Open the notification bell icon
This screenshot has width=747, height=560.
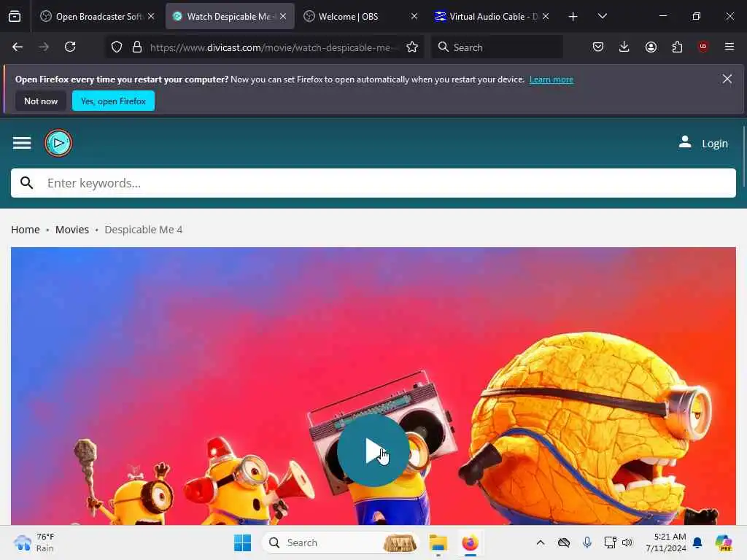tap(697, 542)
